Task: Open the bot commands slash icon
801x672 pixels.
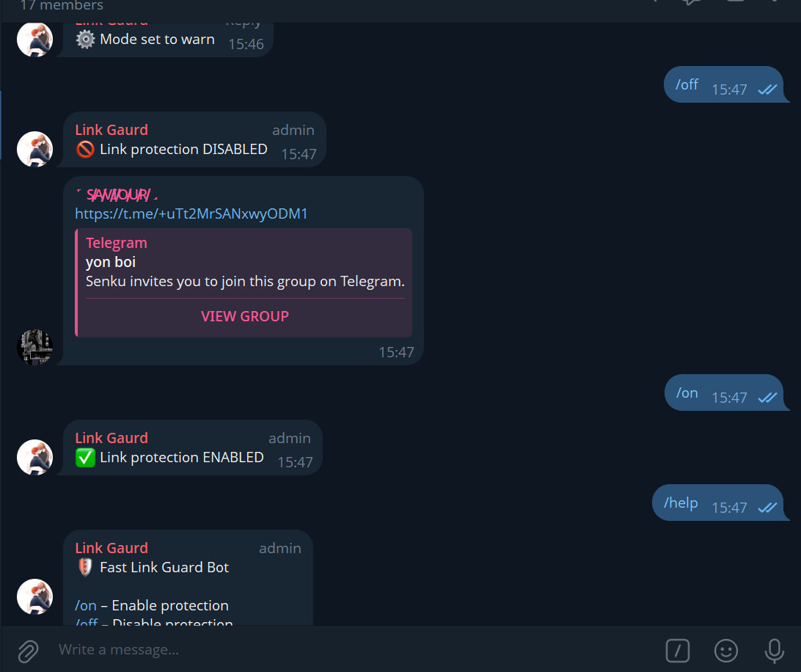Action: click(677, 651)
